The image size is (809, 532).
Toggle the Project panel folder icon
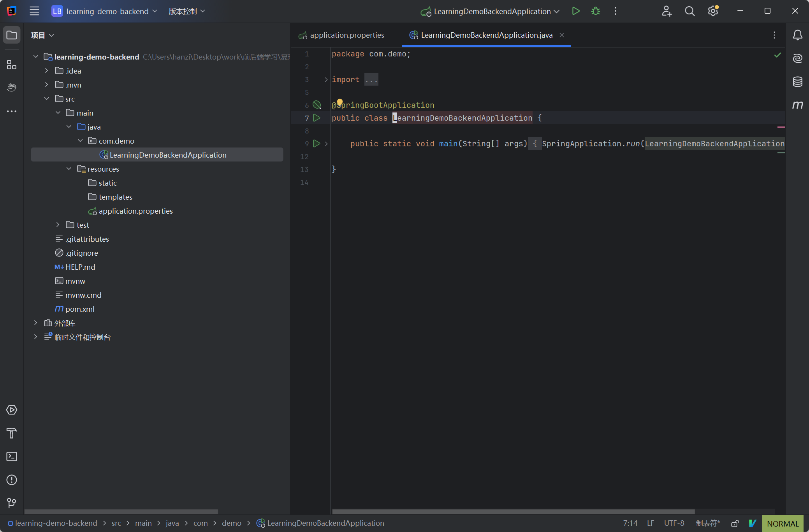[x=12, y=35]
